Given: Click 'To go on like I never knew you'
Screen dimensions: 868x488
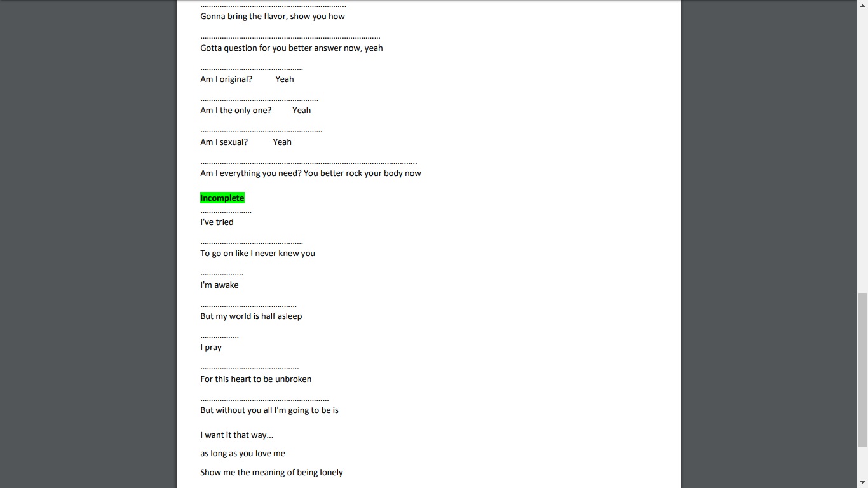Looking at the screenshot, I should pos(257,254).
